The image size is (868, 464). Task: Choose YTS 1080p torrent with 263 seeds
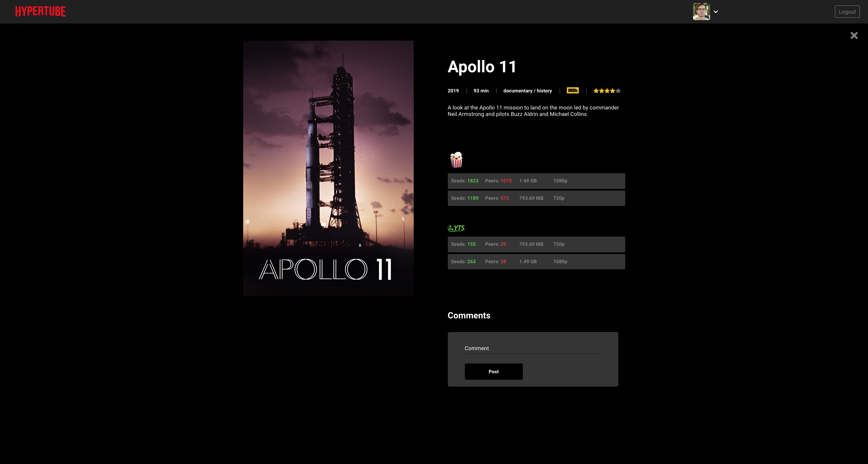tap(536, 261)
